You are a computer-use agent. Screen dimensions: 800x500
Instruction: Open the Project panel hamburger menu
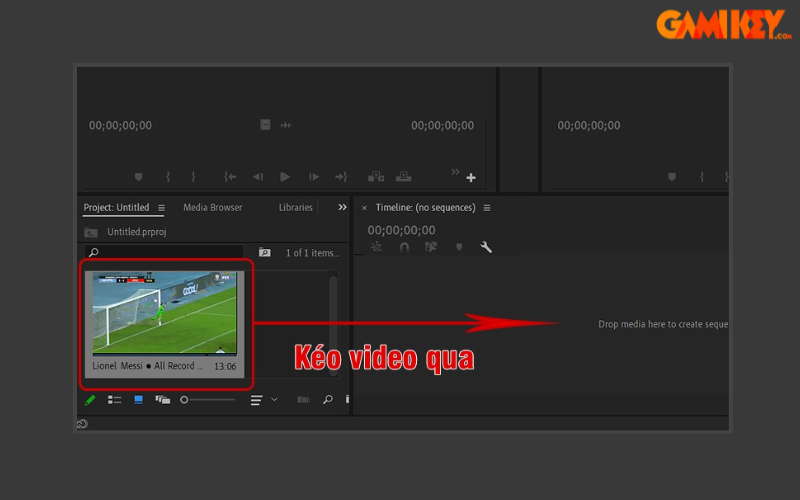(x=161, y=208)
